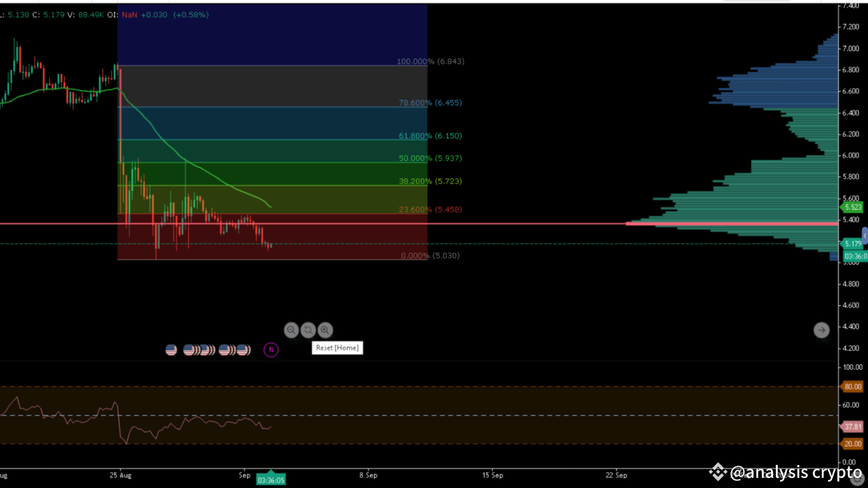Screen dimensions: 868x488
Task: Click the 03:36:05 countdown on the time axis
Action: (x=271, y=479)
